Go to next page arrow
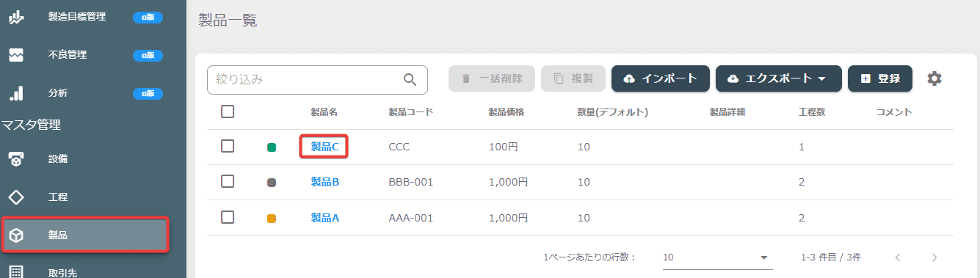Image resolution: width=980 pixels, height=278 pixels. (x=934, y=257)
